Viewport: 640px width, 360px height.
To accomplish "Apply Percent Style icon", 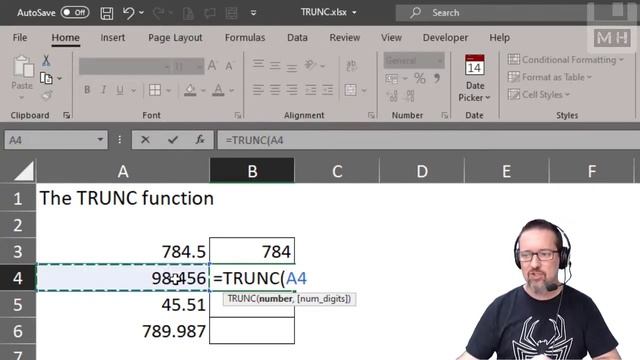I will (420, 78).
